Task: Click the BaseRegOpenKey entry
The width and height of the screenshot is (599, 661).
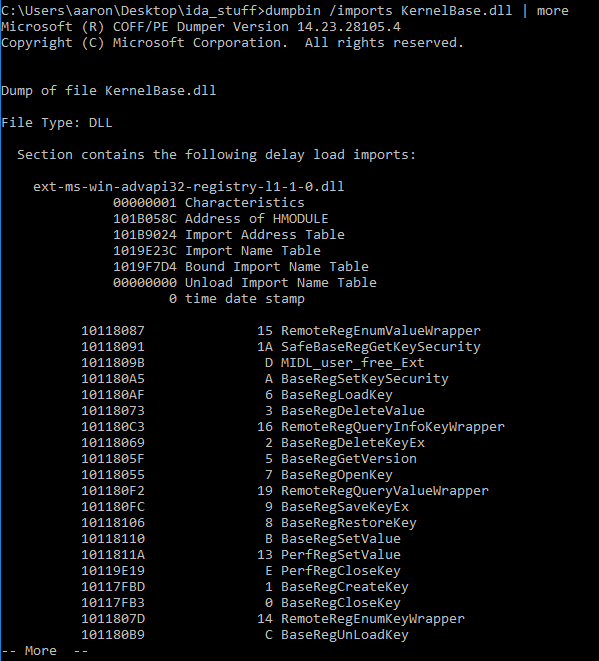Action: coord(337,475)
